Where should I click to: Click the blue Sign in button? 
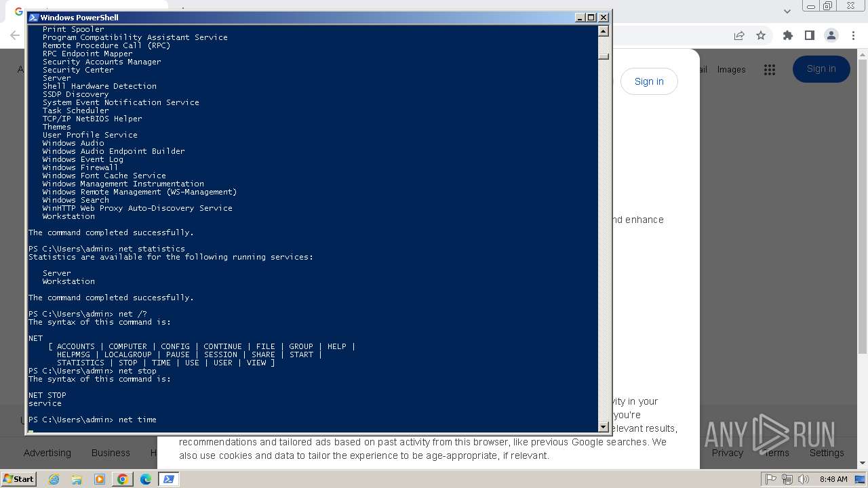[821, 69]
